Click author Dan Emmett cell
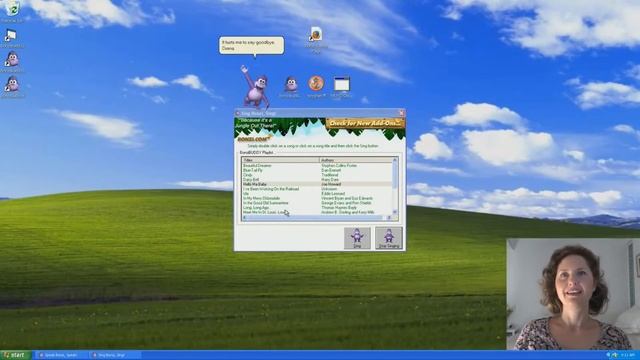This screenshot has width=640, height=360. point(331,170)
